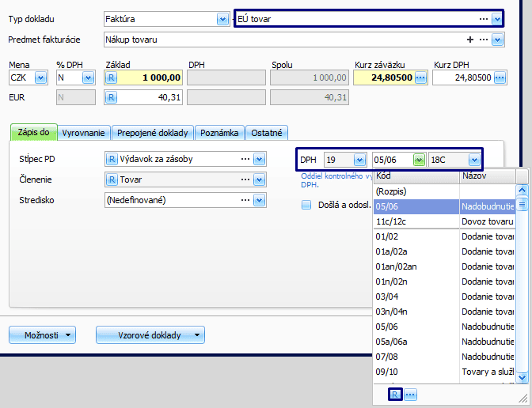Expand the Stredisko dropdown arrow
This screenshot has height=408, width=532.
coord(259,200)
